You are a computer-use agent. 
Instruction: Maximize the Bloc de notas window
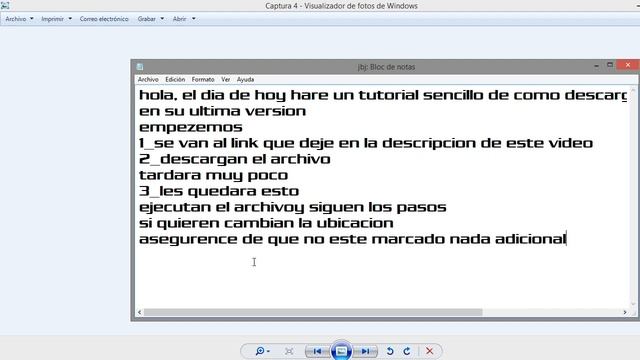click(x=610, y=65)
